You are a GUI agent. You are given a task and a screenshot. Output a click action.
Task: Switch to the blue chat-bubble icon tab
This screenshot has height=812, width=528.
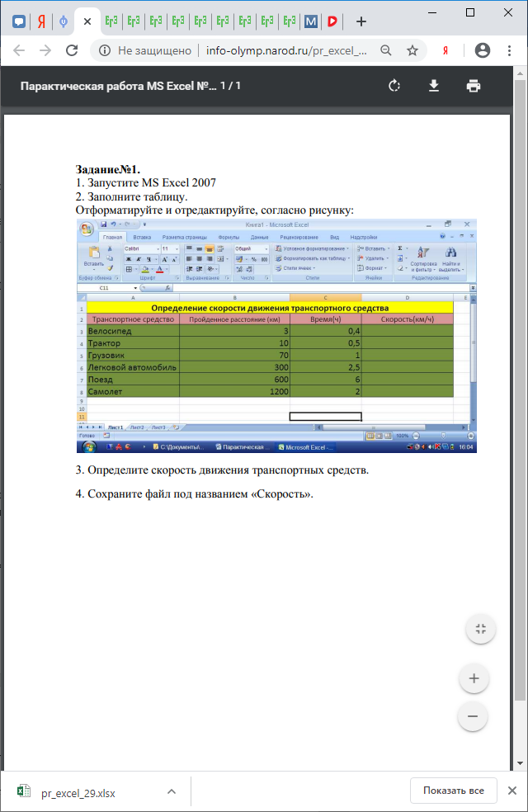pos(19,21)
